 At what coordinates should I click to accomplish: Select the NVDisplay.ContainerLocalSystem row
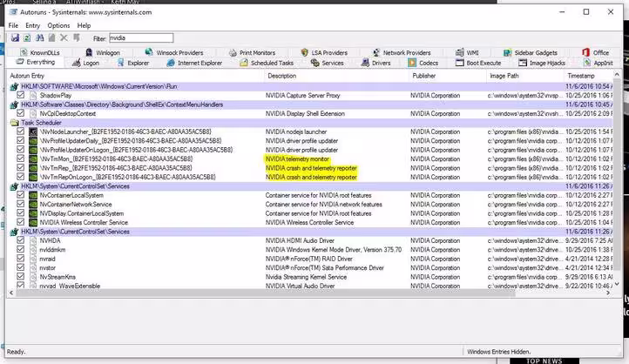pyautogui.click(x=311, y=213)
